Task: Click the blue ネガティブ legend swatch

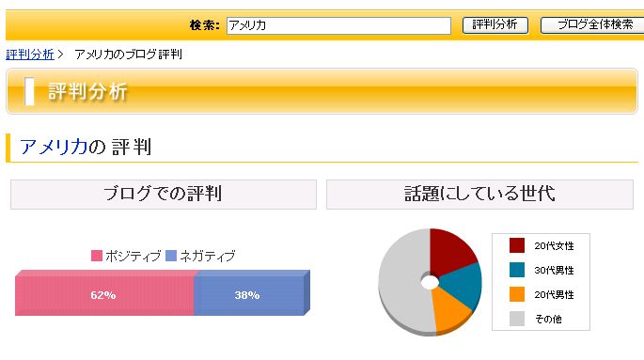Action: pos(171,256)
